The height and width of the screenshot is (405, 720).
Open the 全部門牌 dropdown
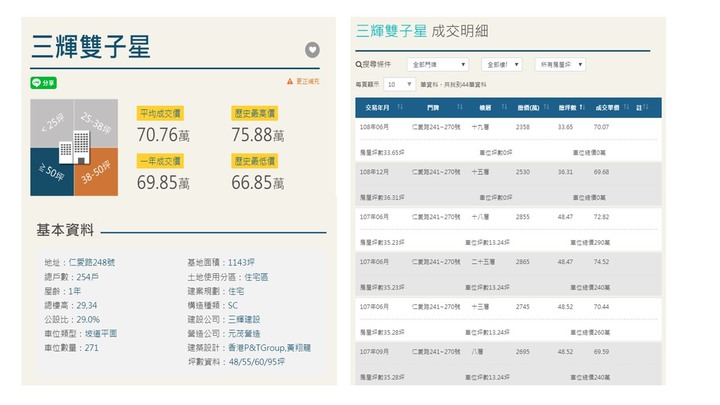point(437,64)
